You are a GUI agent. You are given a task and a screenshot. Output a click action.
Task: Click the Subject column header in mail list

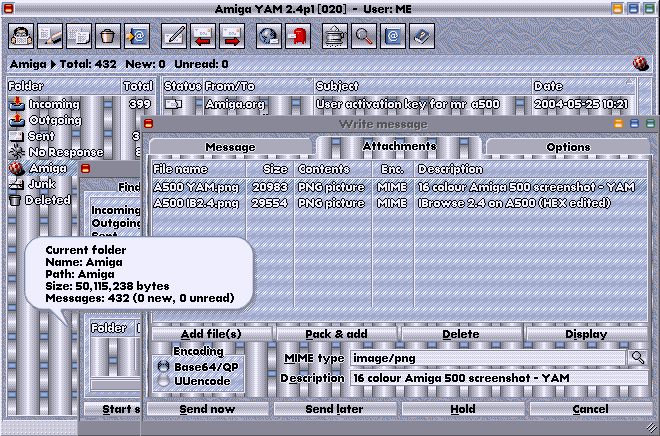coord(423,86)
